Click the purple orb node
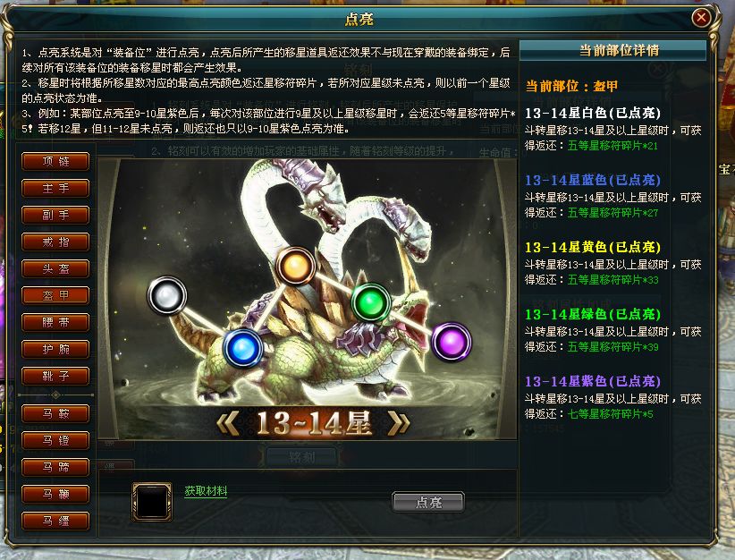The width and height of the screenshot is (735, 560). [x=451, y=342]
